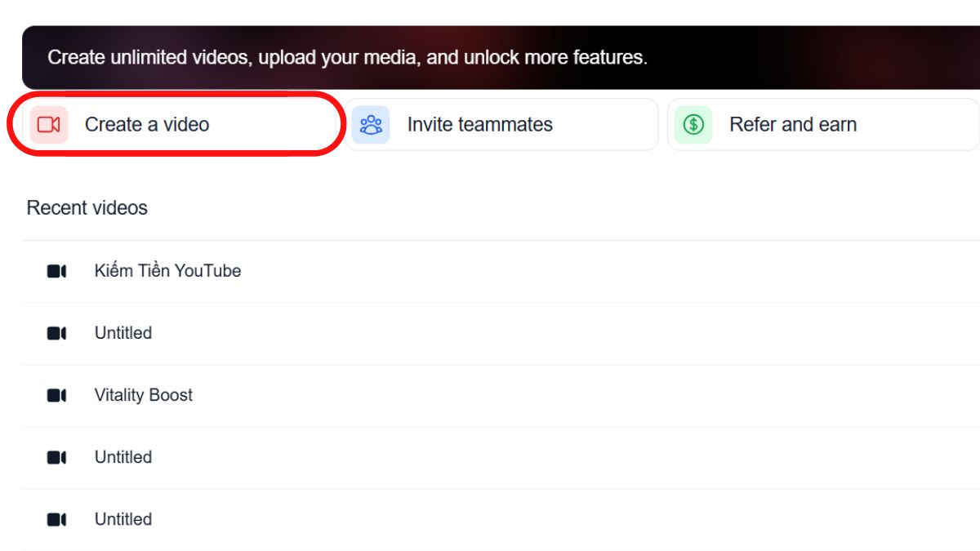Click the camera icon beside Vitality Boost
This screenshot has height=551, width=980.
click(x=56, y=395)
